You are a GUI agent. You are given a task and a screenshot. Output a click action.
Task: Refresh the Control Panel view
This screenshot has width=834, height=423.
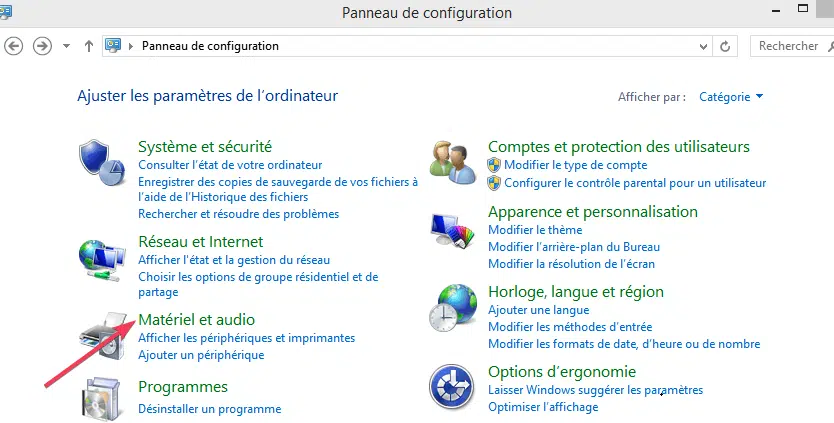[x=725, y=46]
